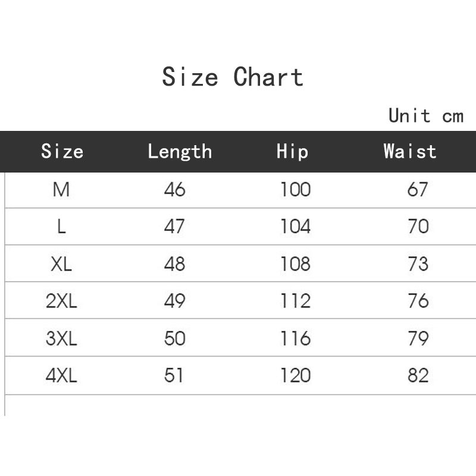
Task: Select the Length column header
Action: tap(180, 151)
